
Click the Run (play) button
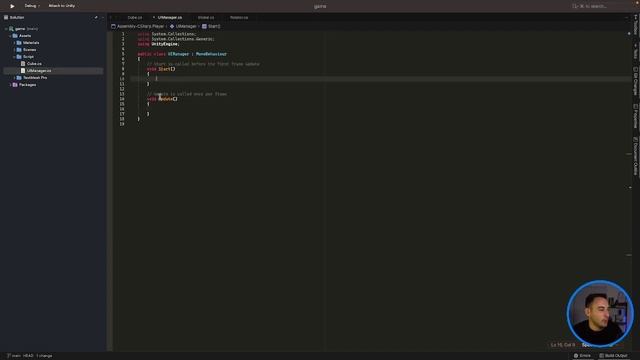coord(12,6)
